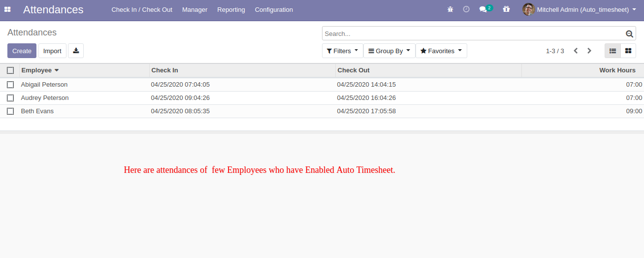This screenshot has width=644, height=258.
Task: Expand Mitchell Admin user menu
Action: [580, 9]
